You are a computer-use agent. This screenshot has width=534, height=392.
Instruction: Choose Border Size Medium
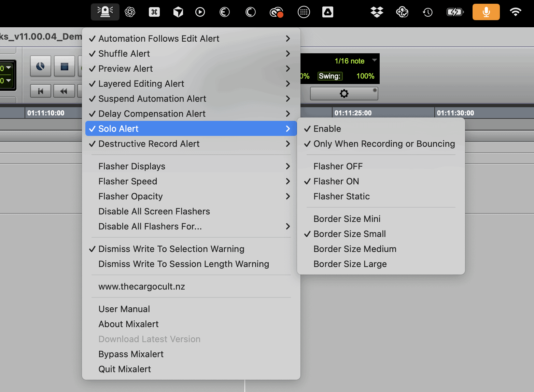[355, 249]
